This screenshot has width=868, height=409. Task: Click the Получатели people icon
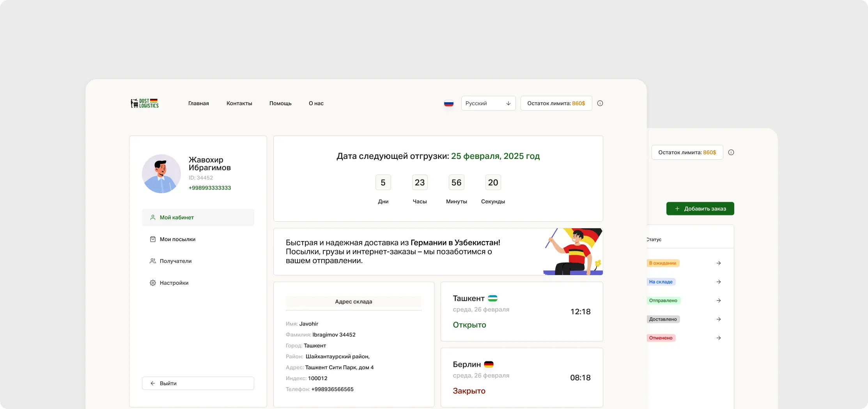[153, 261]
